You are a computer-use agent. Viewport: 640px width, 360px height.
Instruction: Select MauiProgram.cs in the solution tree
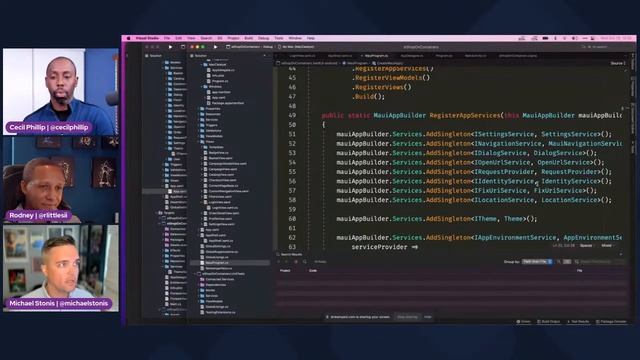point(230,263)
